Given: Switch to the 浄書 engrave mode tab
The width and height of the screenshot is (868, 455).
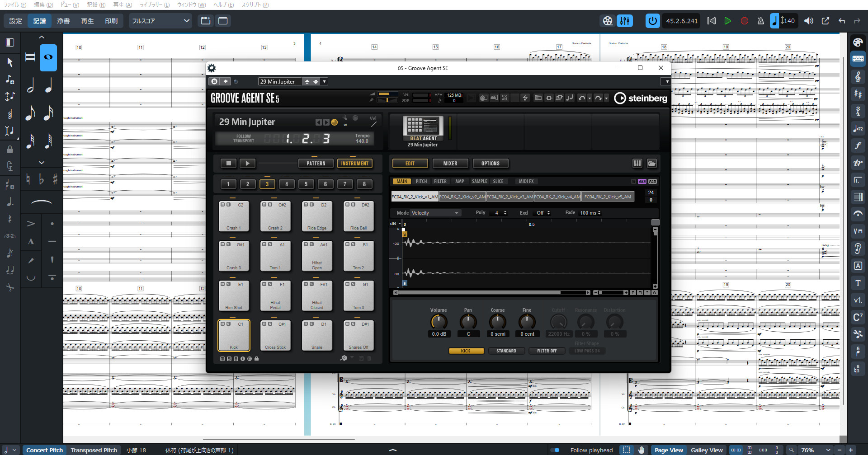Looking at the screenshot, I should click(x=63, y=21).
